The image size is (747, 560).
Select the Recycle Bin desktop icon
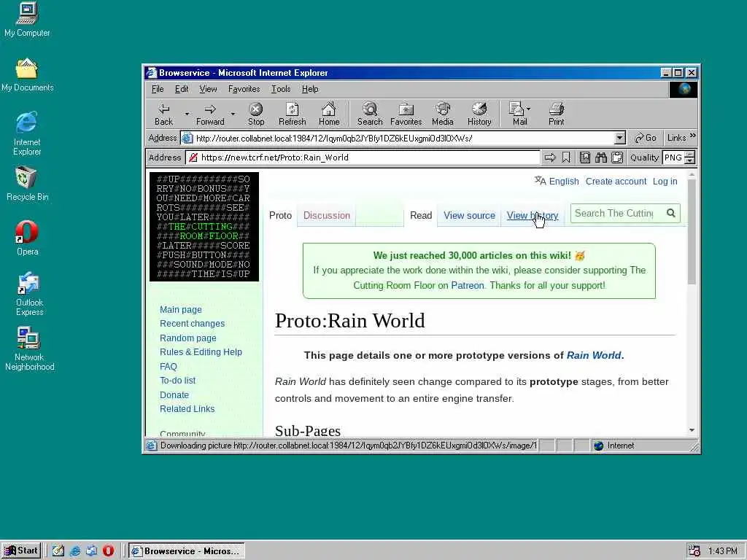tap(27, 184)
